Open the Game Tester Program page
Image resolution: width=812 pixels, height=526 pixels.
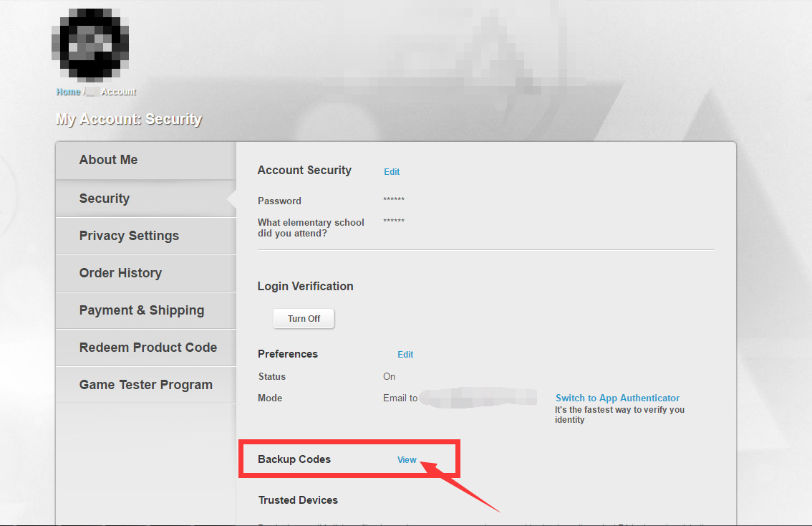[145, 385]
